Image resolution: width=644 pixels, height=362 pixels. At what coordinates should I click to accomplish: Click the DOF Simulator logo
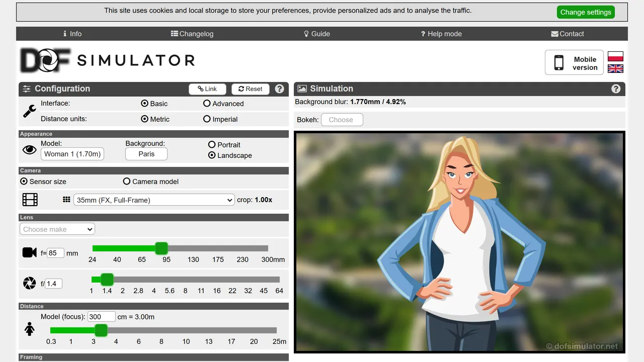tap(108, 60)
